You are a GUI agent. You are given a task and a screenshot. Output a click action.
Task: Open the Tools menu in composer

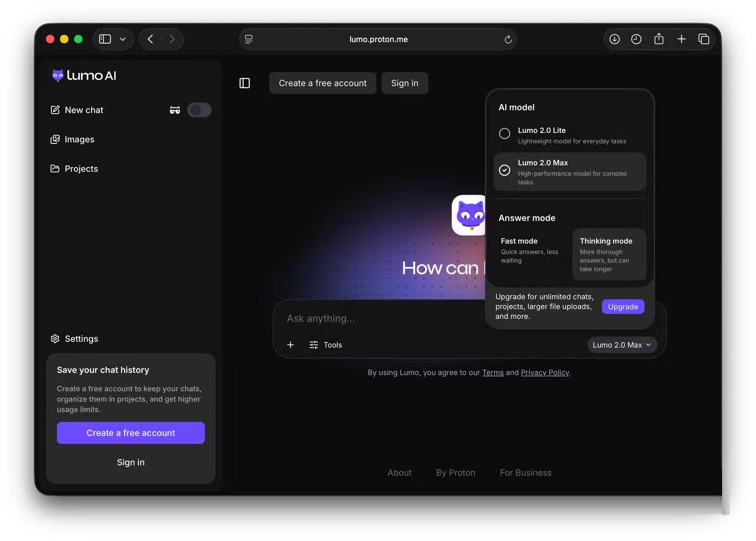point(326,345)
